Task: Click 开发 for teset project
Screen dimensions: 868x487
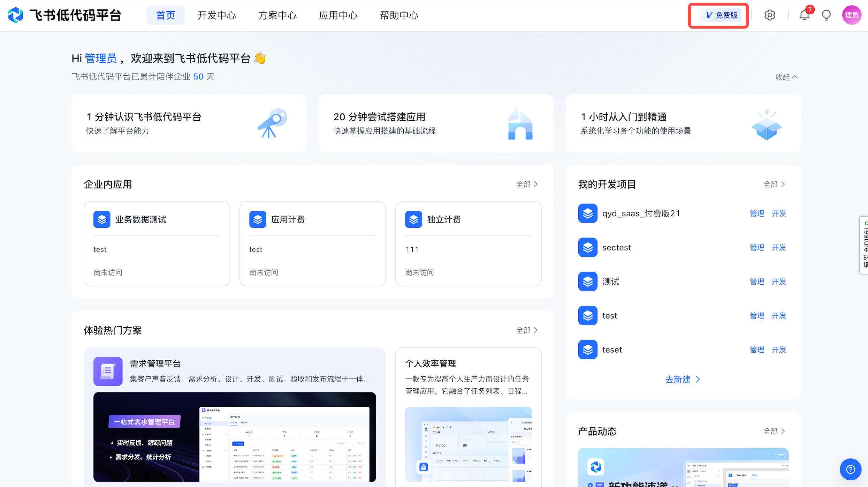Action: click(779, 350)
